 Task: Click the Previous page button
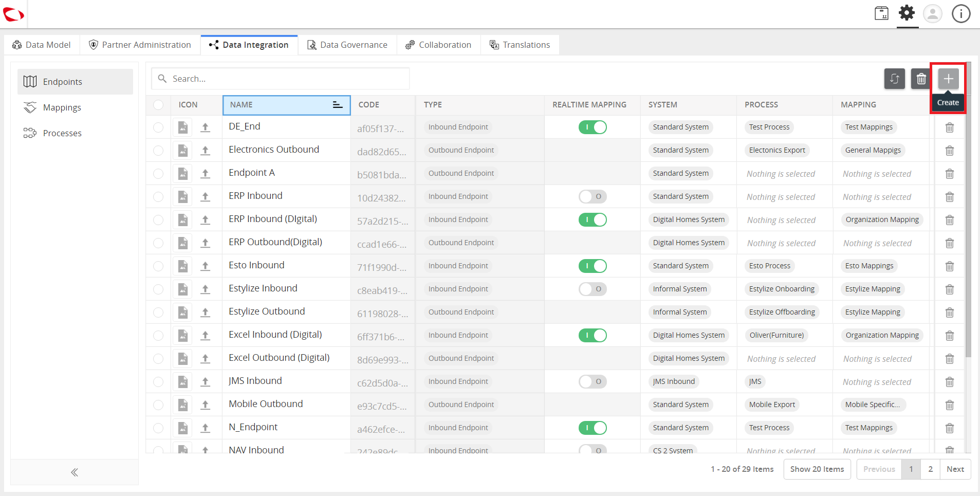879,469
